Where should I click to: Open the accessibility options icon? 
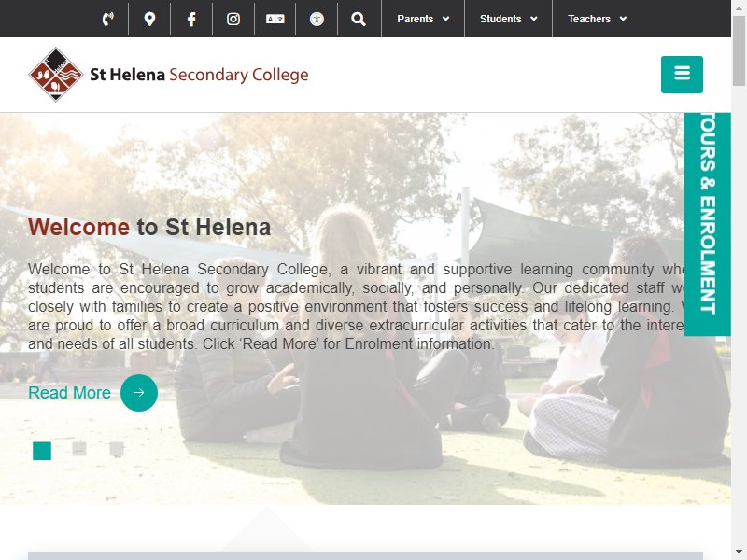(x=317, y=19)
